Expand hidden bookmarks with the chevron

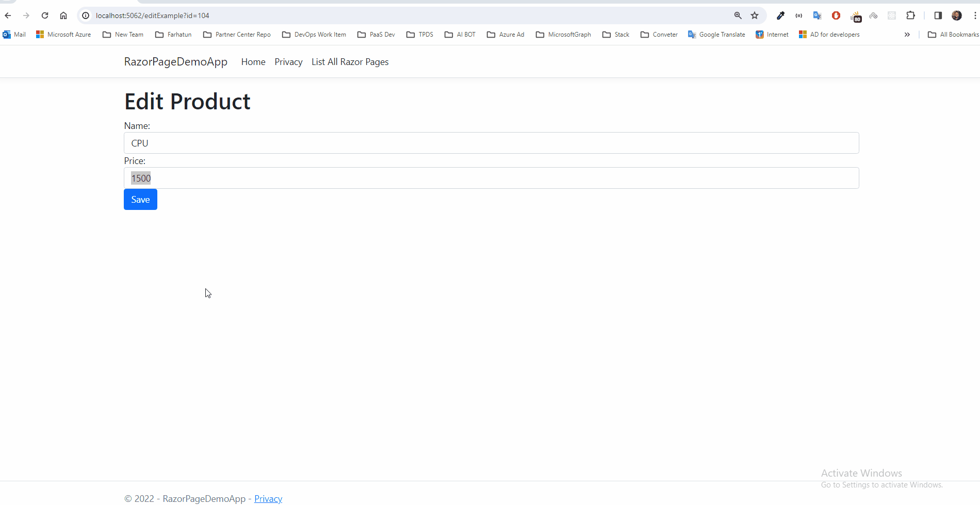click(x=907, y=35)
